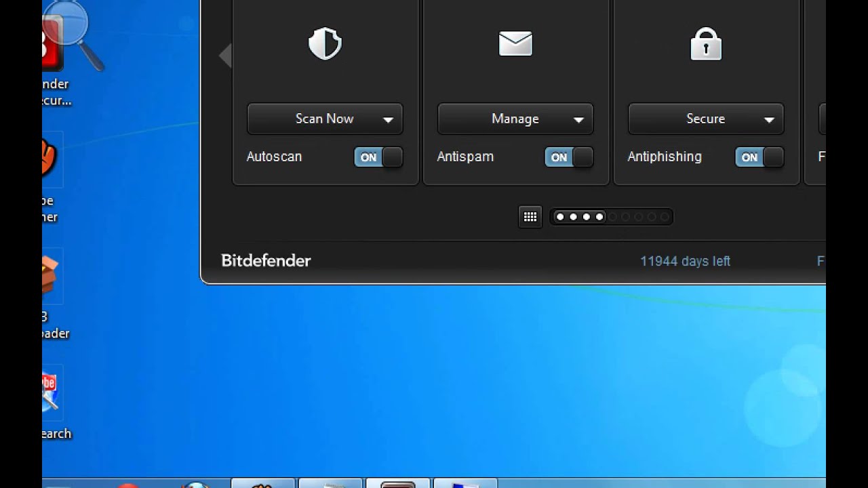
Task: Select the last empty pagination dot
Action: click(665, 217)
